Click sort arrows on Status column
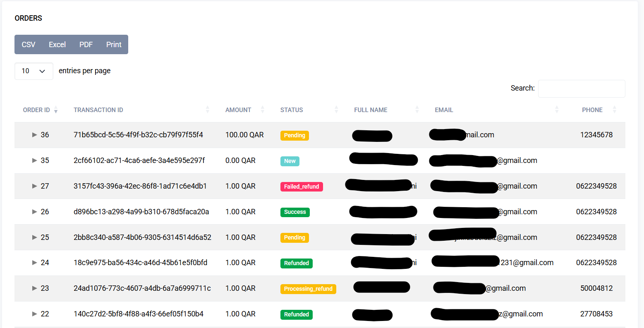This screenshot has height=328, width=644. point(336,110)
